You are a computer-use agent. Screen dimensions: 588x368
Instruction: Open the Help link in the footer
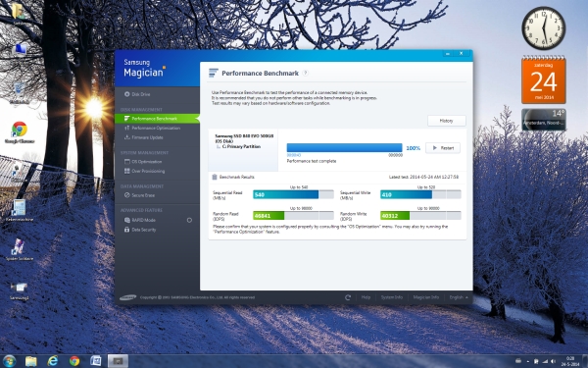[x=366, y=297]
